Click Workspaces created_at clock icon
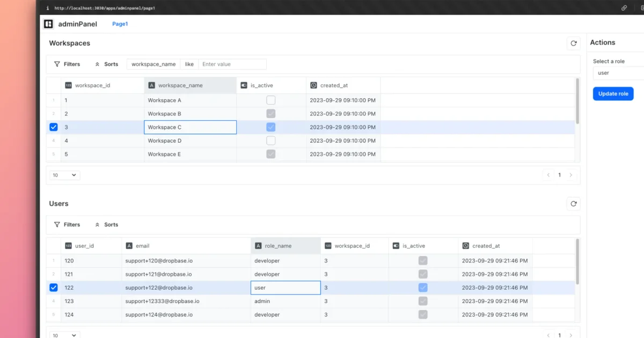644x338 pixels. click(x=313, y=85)
